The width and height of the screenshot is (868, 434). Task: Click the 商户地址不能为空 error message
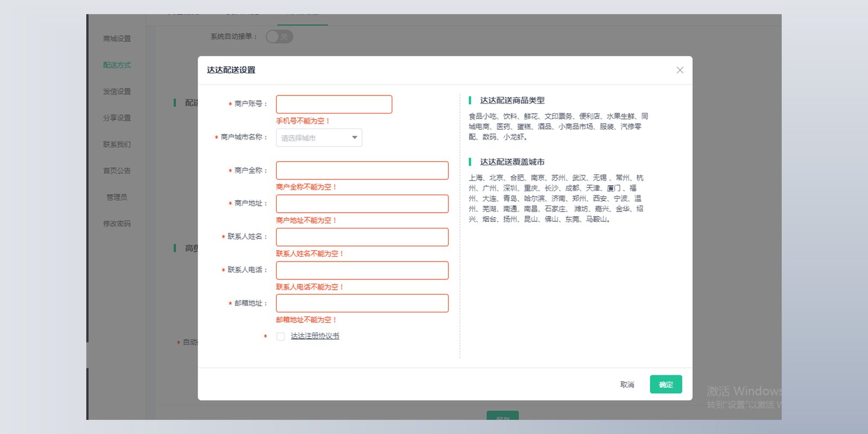pos(307,220)
